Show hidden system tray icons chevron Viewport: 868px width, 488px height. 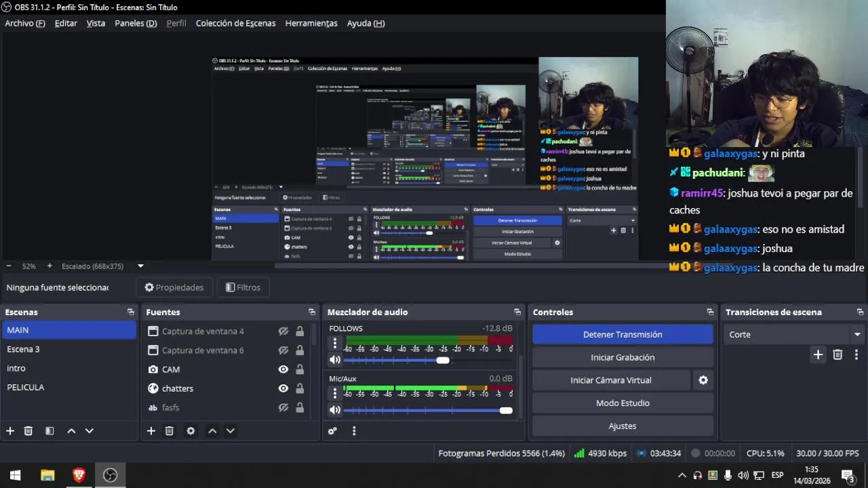point(682,475)
